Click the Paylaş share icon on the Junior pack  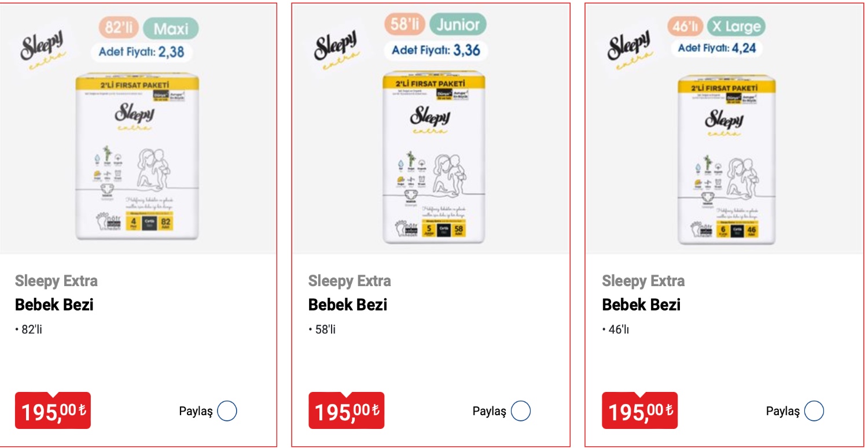(x=521, y=411)
